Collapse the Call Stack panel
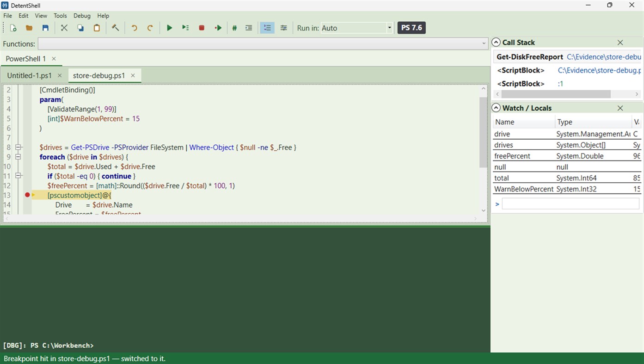This screenshot has width=644, height=364. (x=496, y=42)
